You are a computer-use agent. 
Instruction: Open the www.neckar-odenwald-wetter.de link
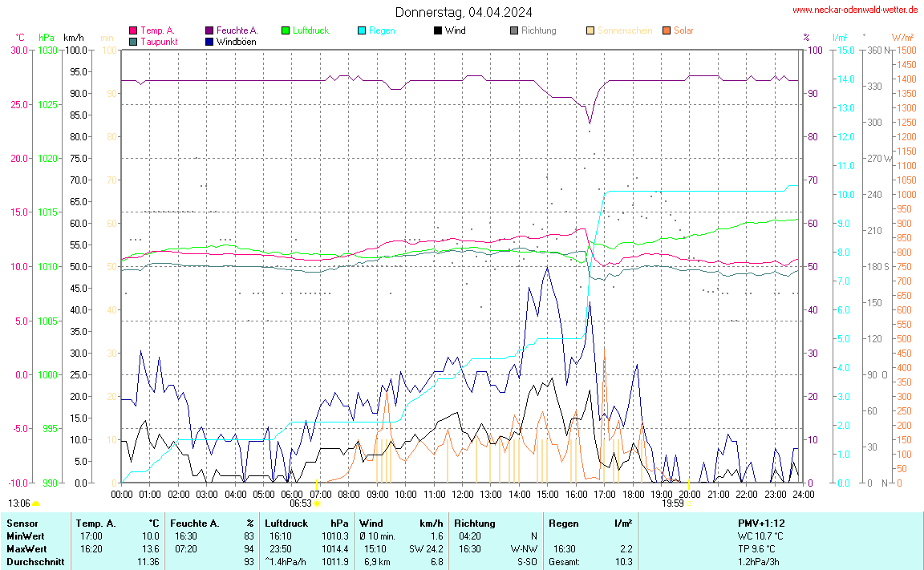(855, 10)
